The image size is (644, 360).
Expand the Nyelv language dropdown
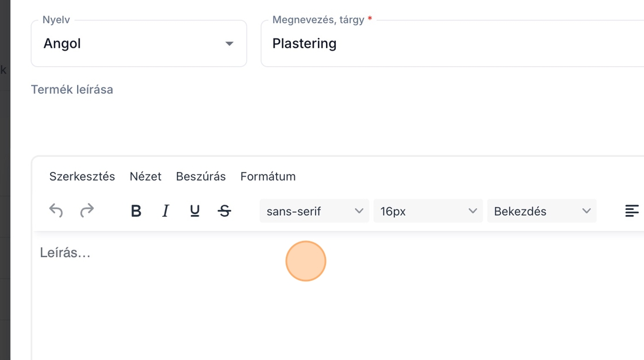click(x=138, y=44)
